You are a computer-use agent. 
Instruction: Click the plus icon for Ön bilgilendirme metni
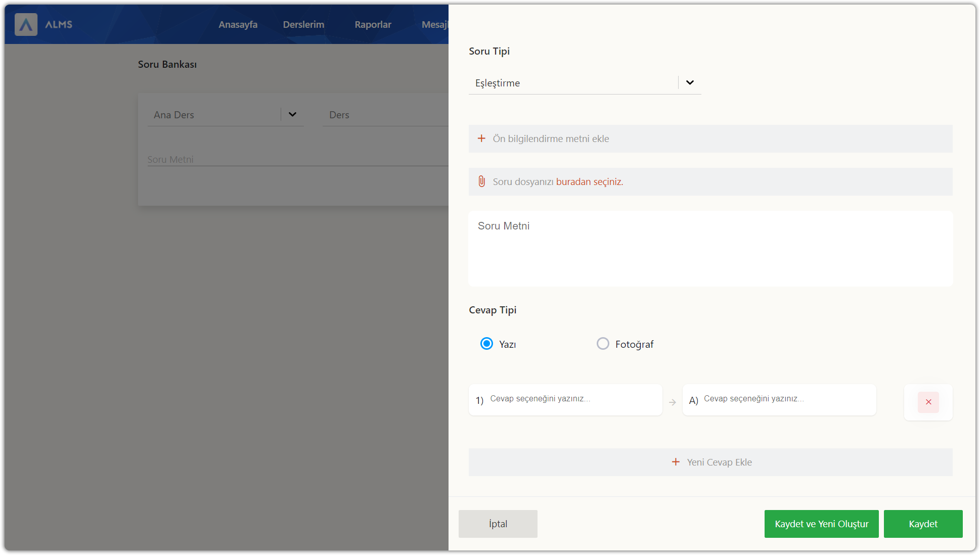point(481,138)
